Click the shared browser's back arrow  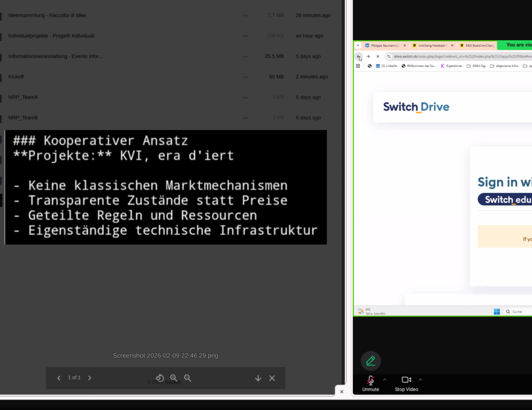coord(358,57)
